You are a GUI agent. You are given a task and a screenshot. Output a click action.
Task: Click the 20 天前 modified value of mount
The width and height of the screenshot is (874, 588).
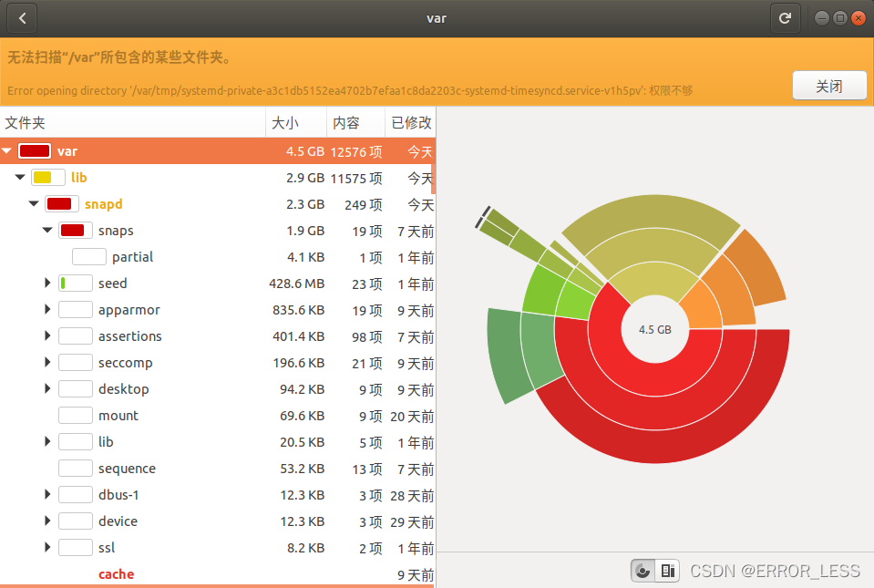coord(412,417)
